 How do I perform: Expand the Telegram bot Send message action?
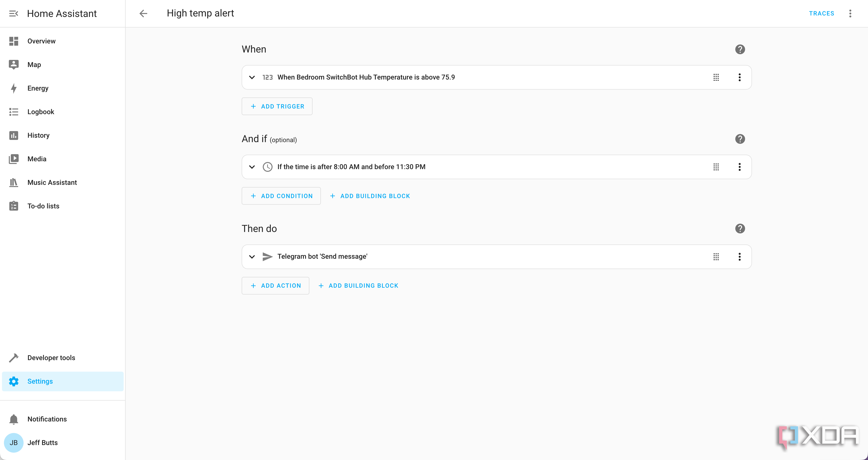click(252, 257)
